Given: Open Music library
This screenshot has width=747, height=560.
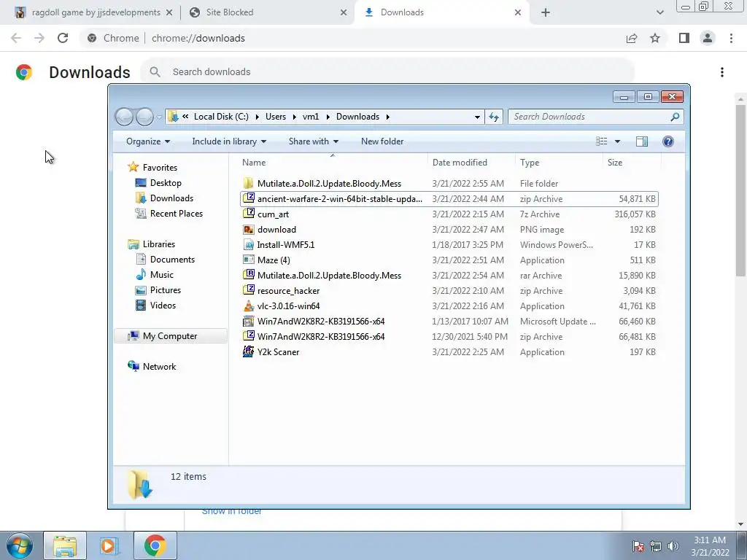Looking at the screenshot, I should [161, 275].
